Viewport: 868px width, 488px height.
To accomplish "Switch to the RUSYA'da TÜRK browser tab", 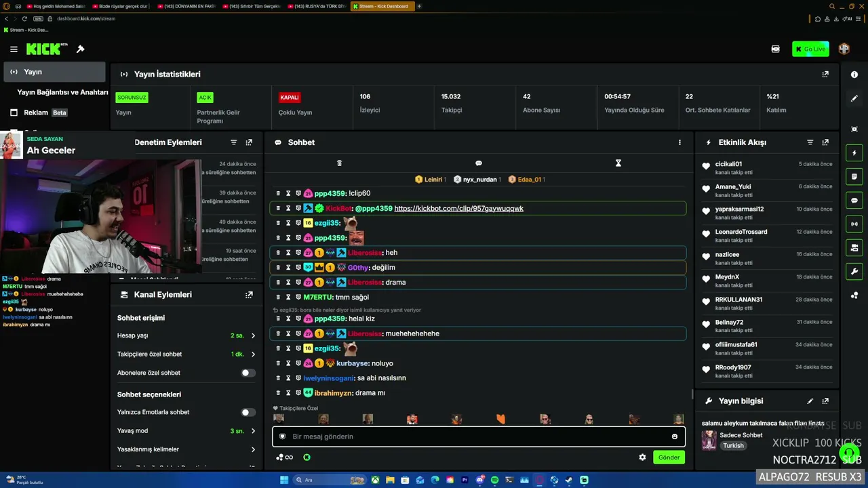I will click(x=317, y=6).
